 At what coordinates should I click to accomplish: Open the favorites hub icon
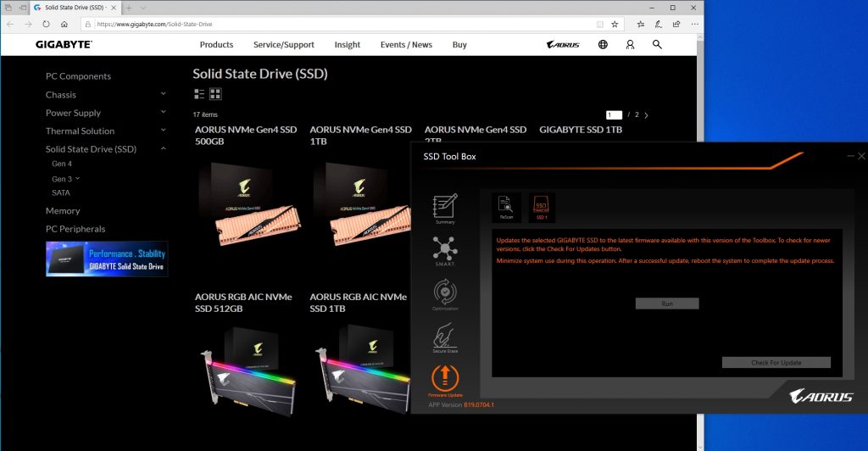[641, 25]
